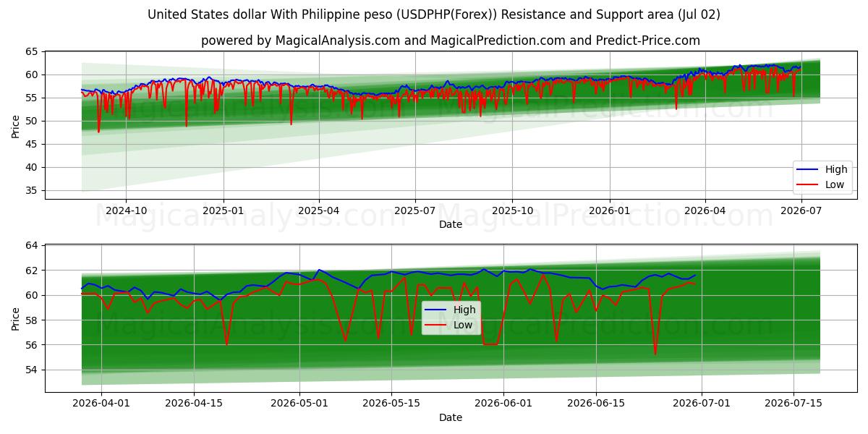Click the '2026-04-15' label in bottom chart
Screen dimensions: 868x434
point(194,404)
